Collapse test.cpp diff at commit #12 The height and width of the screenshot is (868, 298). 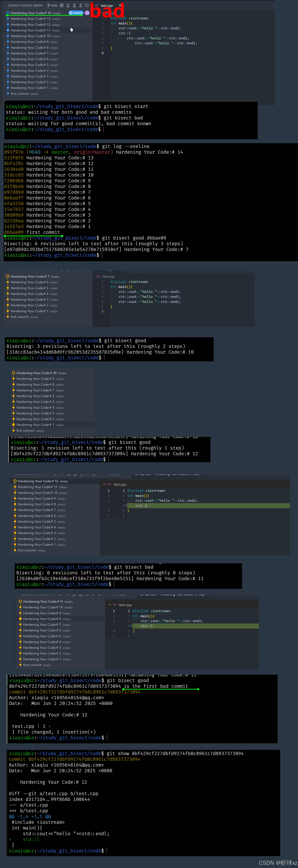pos(104,484)
